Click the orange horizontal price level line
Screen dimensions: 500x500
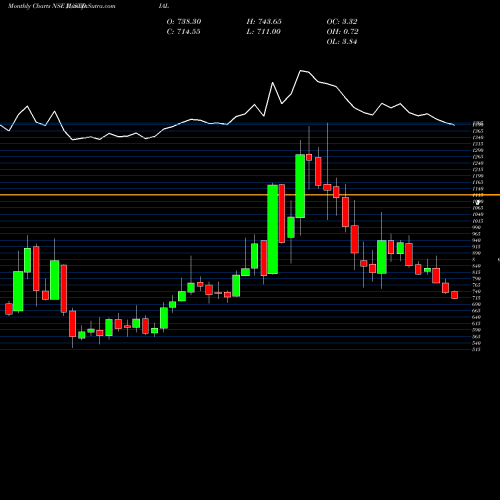[x=250, y=195]
